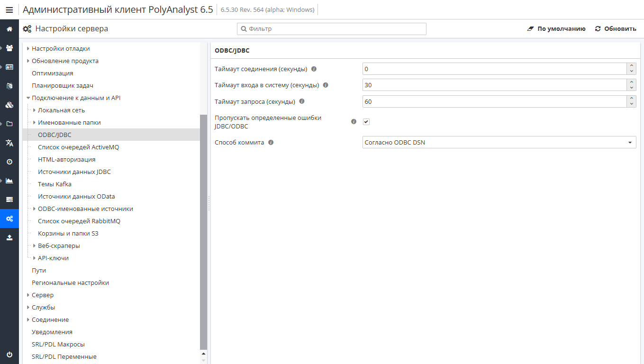Select Пути in settings tree

[x=39, y=270]
